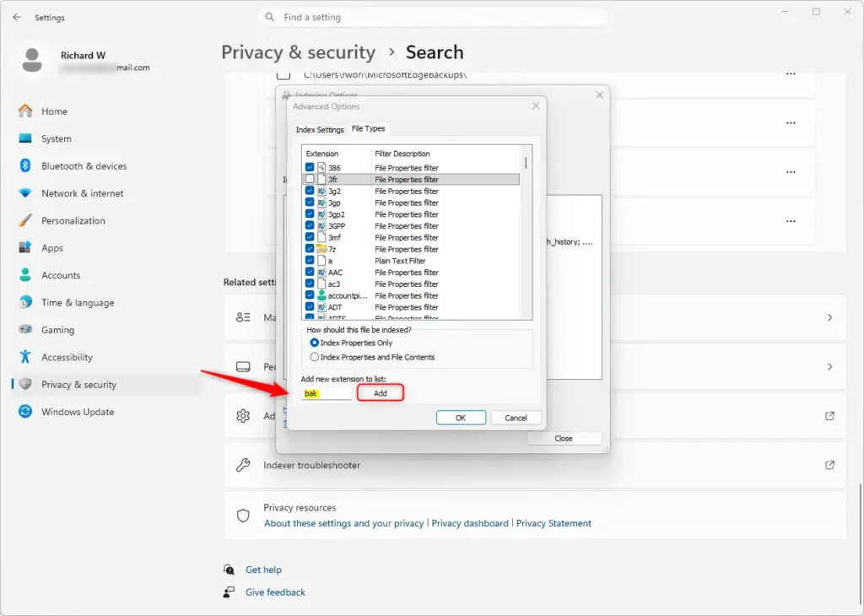Cancel the Advanced Options dialog
Viewport: 864px width, 616px height.
[x=516, y=418]
